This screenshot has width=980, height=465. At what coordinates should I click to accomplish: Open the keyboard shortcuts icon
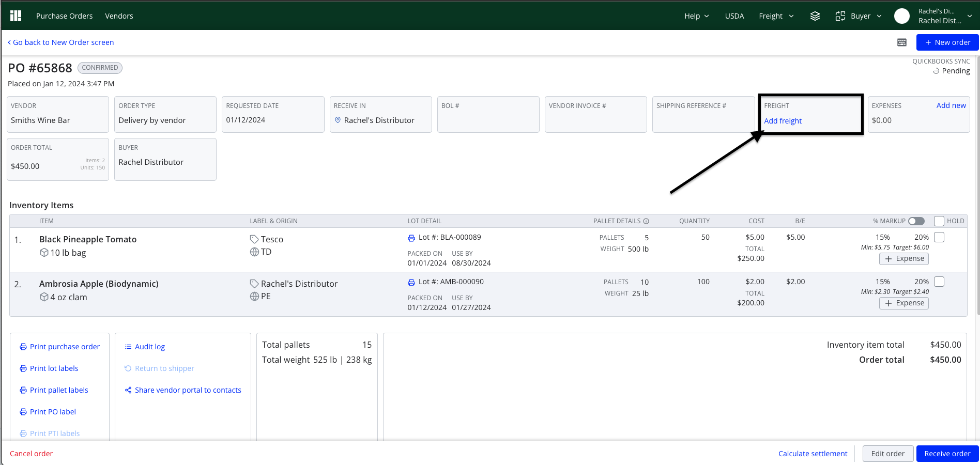click(902, 42)
